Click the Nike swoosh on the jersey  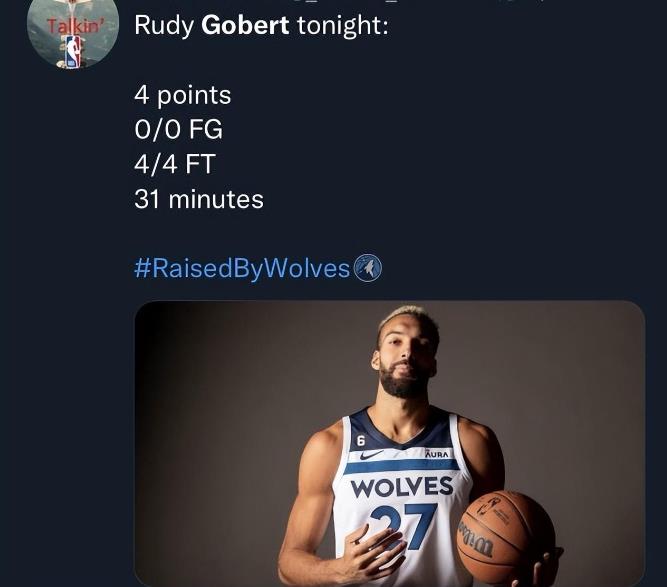[x=369, y=456]
